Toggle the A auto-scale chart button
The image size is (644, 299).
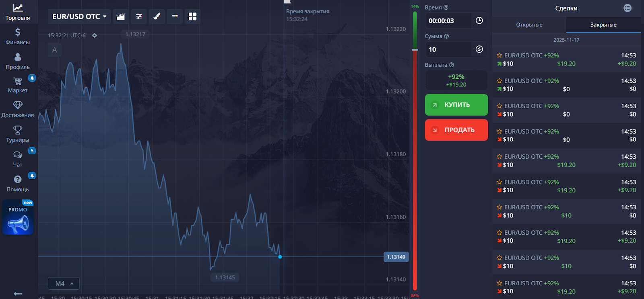coord(55,50)
